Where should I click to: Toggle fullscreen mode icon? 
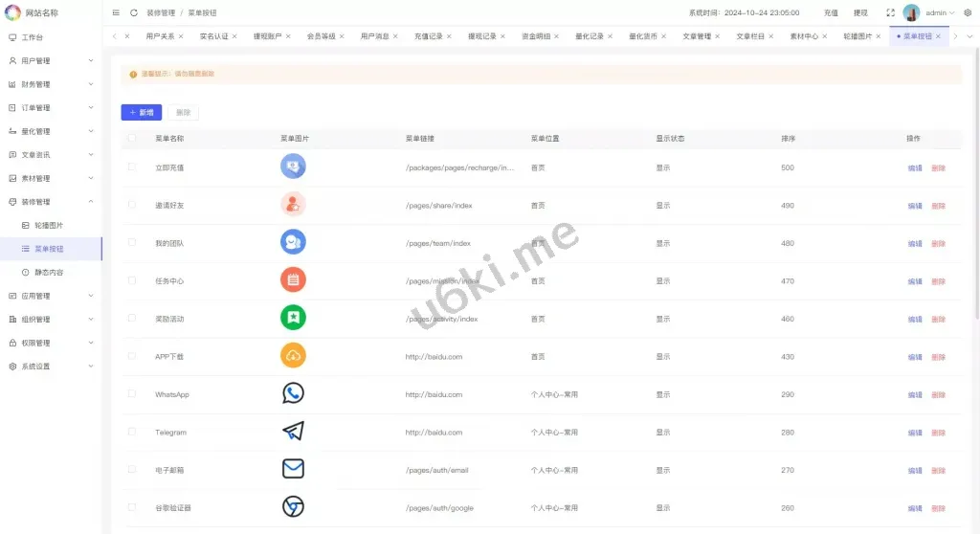coord(891,13)
